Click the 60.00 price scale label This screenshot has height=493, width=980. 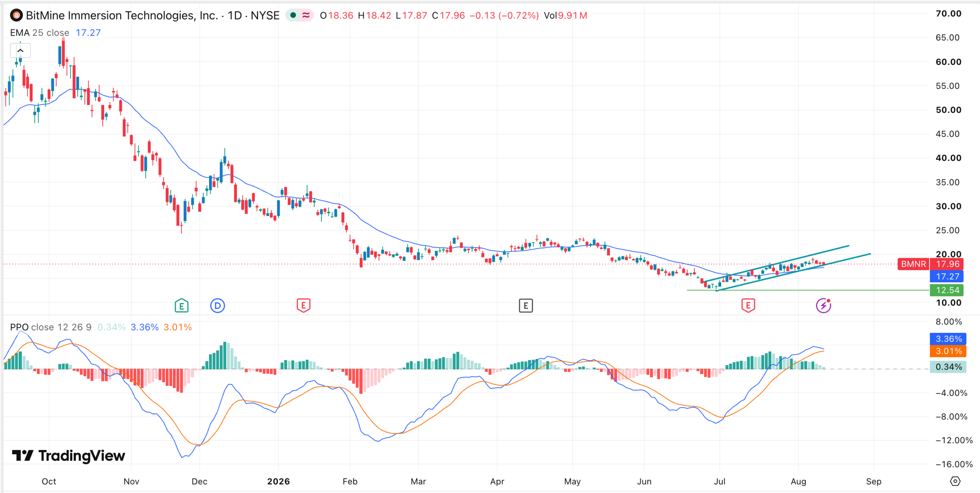[x=948, y=62]
